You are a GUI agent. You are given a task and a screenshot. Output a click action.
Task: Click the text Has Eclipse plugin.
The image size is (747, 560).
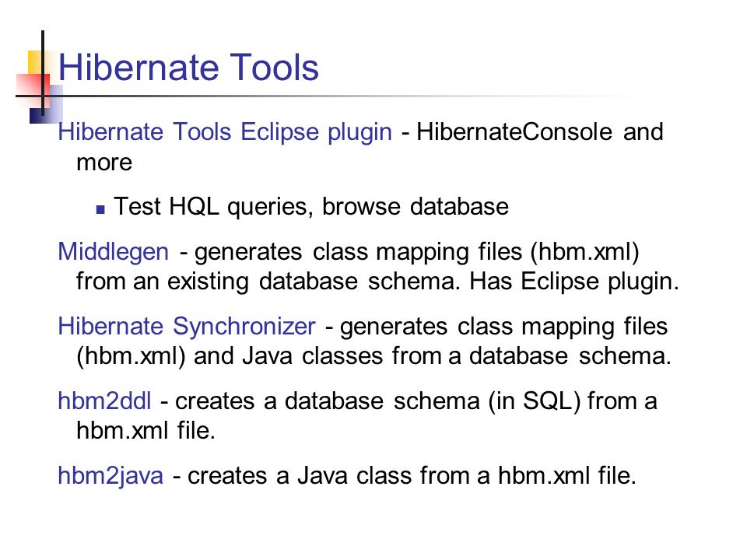pos(574,282)
